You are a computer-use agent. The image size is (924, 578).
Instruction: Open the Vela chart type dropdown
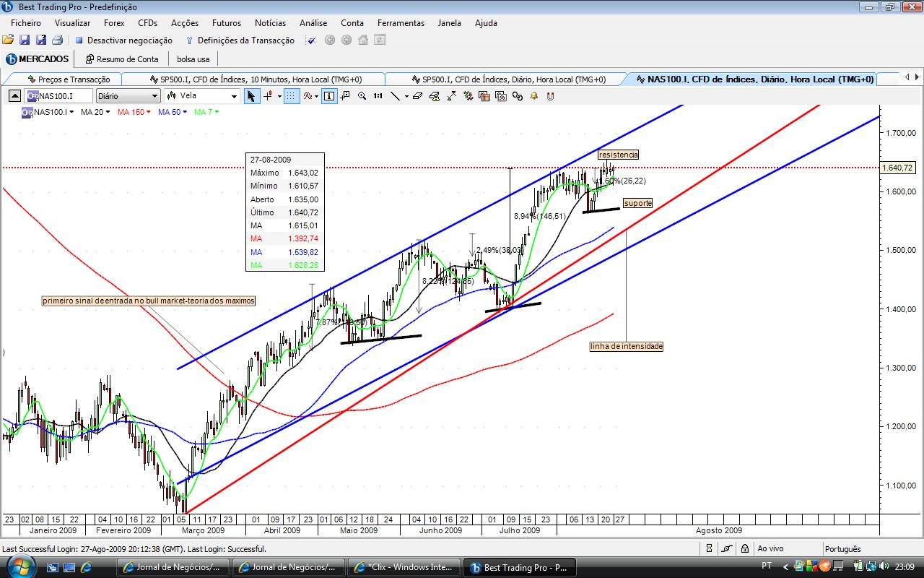pos(201,95)
